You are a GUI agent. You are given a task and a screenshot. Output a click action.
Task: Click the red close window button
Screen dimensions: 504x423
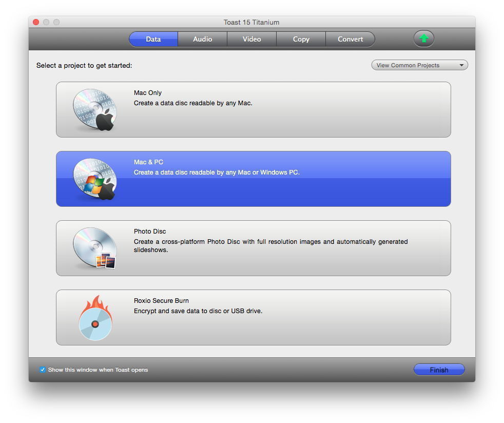point(36,22)
